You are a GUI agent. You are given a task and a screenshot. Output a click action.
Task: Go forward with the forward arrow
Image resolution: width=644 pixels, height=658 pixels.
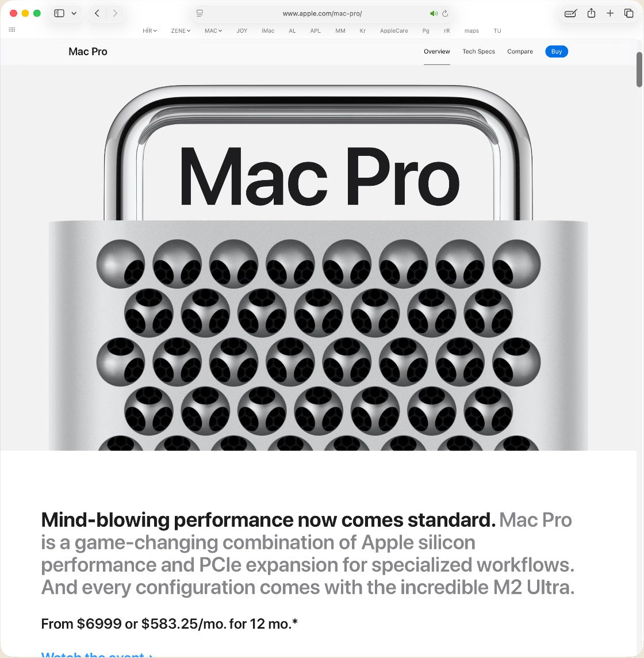point(115,13)
